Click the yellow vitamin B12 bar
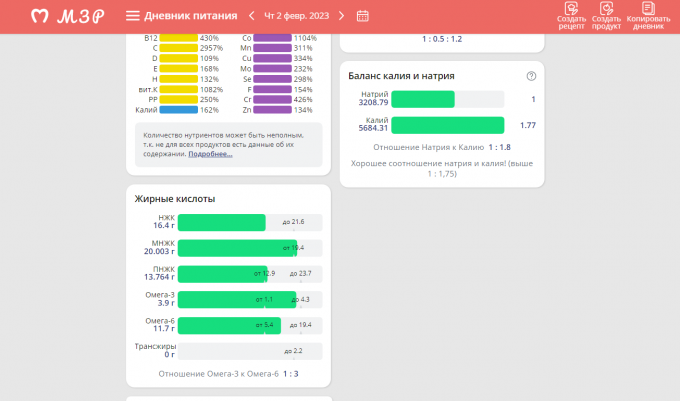 179,38
